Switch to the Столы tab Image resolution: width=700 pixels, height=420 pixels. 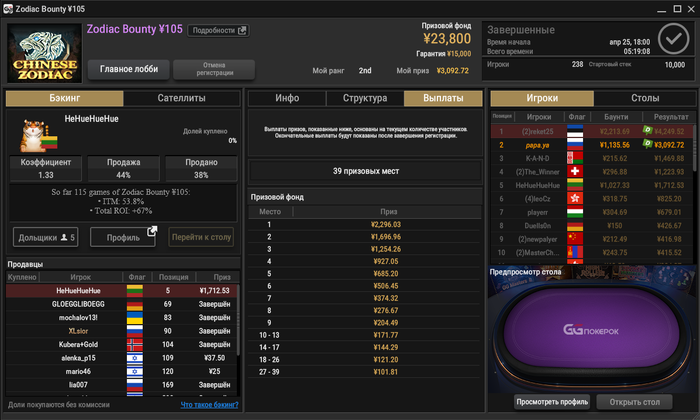(645, 98)
